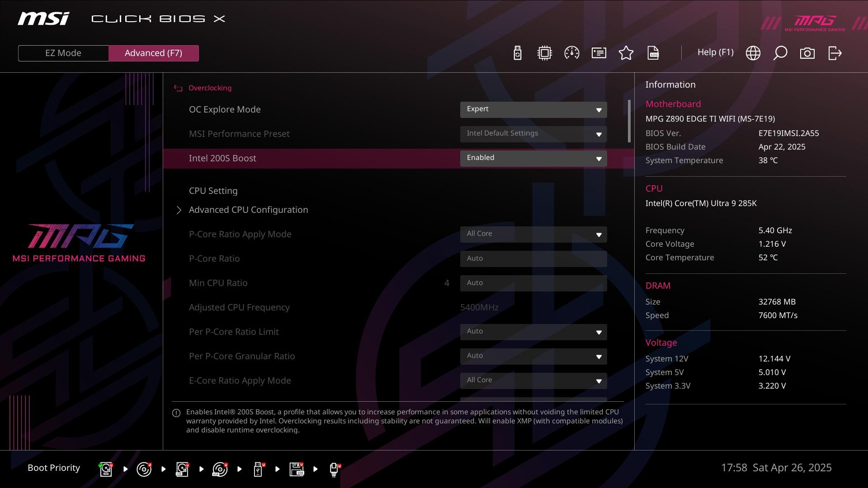The image size is (868, 488).
Task: Expand Advanced CPU Configuration chevron
Action: pos(179,210)
